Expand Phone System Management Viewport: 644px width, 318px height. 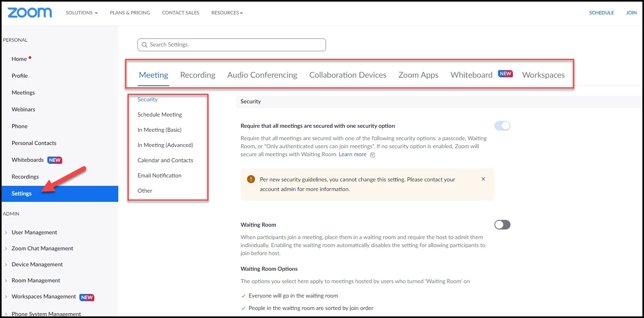tap(6, 314)
